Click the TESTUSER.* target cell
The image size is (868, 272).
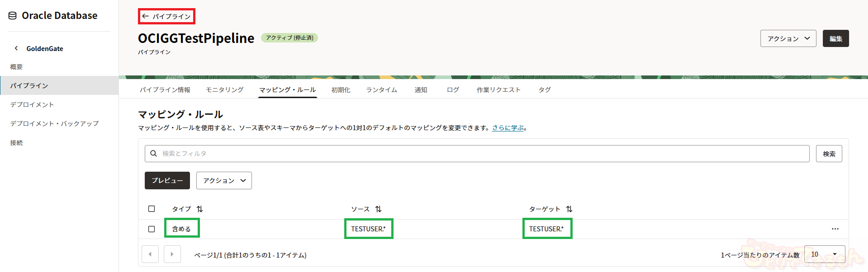(x=546, y=229)
